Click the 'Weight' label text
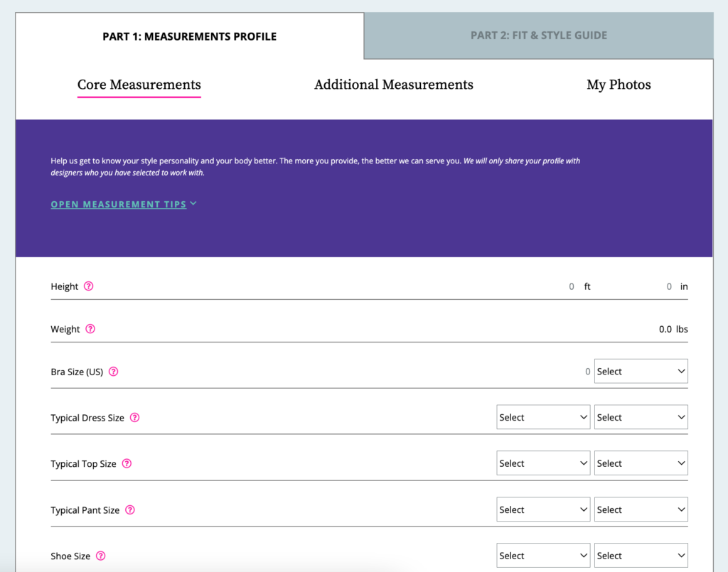This screenshot has height=572, width=728. pos(65,329)
